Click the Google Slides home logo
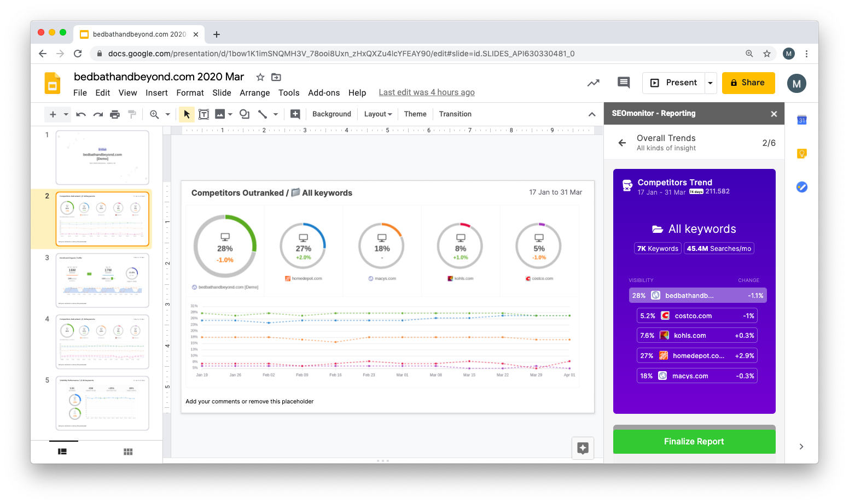This screenshot has width=849, height=504. 53,83
